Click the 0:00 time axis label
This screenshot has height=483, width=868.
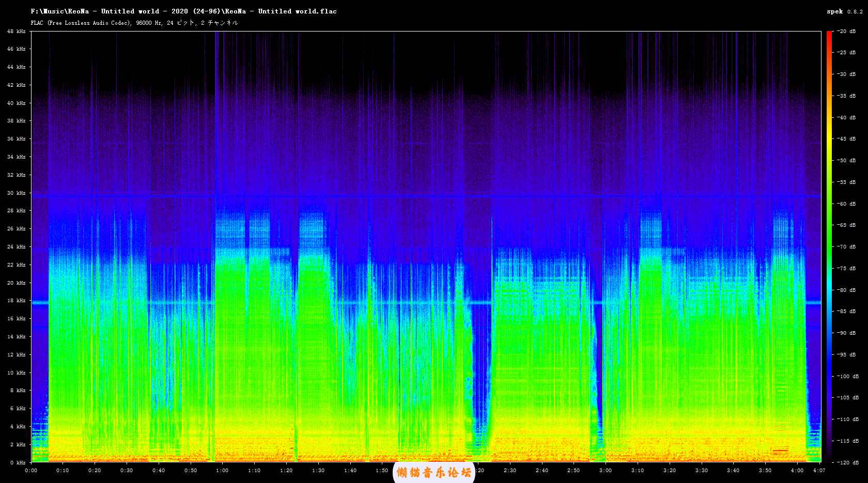[31, 471]
